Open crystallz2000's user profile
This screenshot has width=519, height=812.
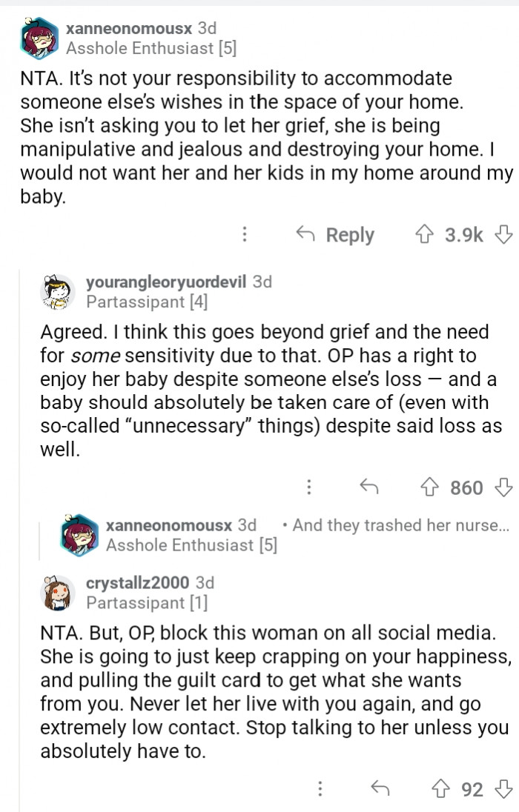(138, 582)
